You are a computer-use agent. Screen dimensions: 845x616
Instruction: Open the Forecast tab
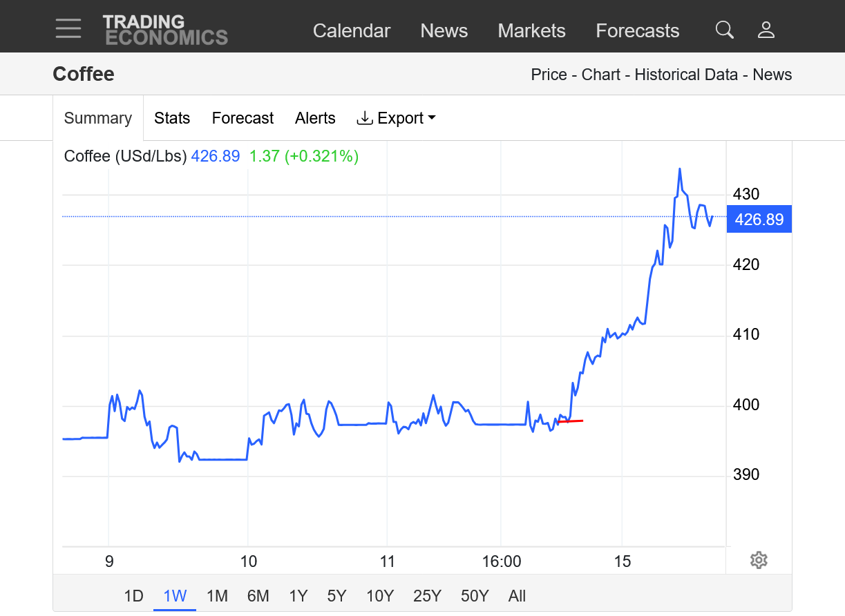coord(243,118)
